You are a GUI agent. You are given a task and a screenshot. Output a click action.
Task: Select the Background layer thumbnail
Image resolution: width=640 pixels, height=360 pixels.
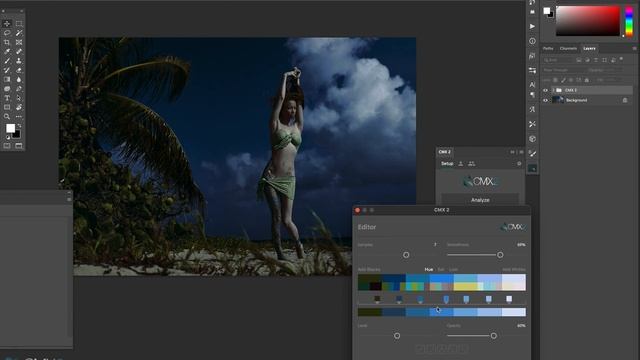(558, 100)
